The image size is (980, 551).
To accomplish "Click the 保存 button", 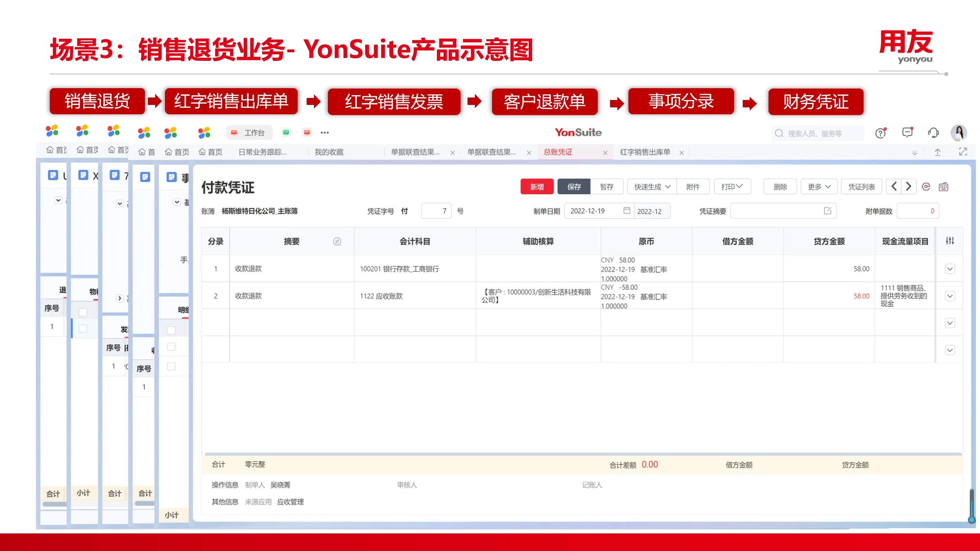I will tap(574, 187).
